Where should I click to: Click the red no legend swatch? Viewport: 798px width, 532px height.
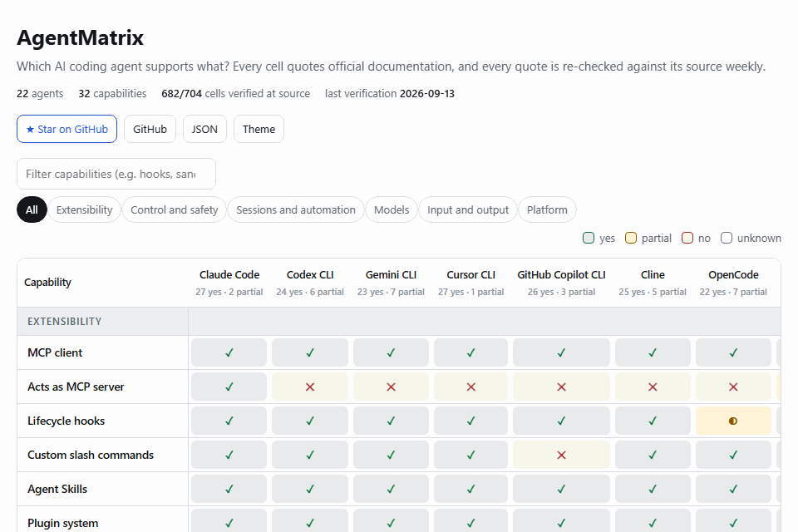687,238
